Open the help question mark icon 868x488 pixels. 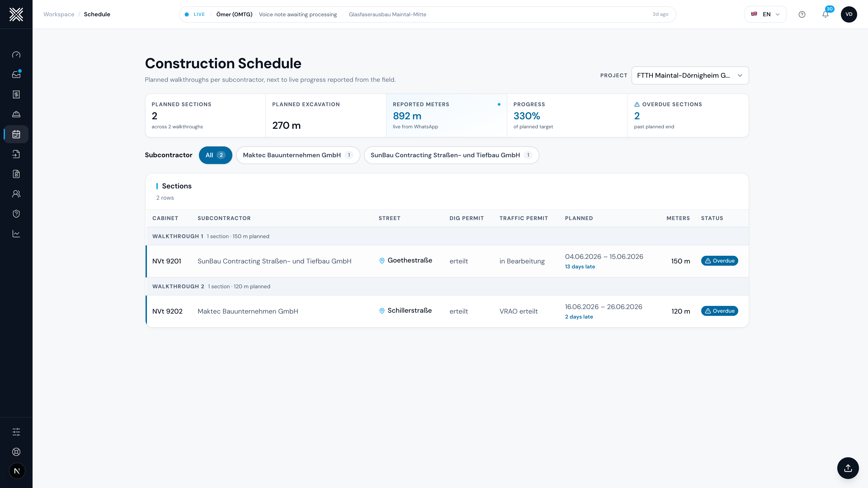coord(802,14)
